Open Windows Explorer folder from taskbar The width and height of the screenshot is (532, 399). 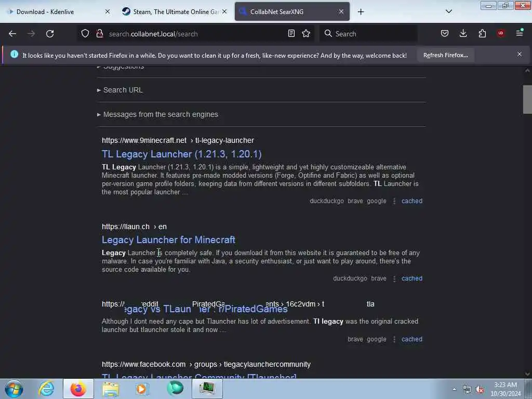pos(110,389)
